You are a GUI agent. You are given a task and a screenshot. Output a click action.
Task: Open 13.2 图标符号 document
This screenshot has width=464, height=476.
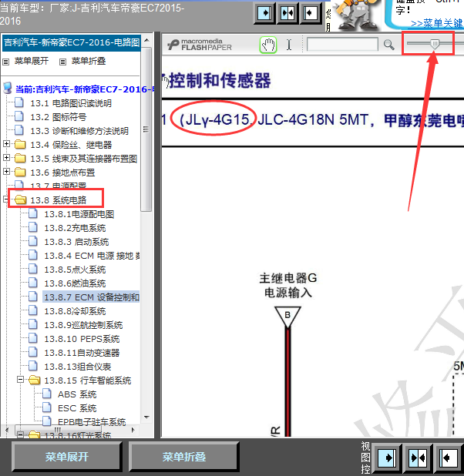(x=59, y=117)
